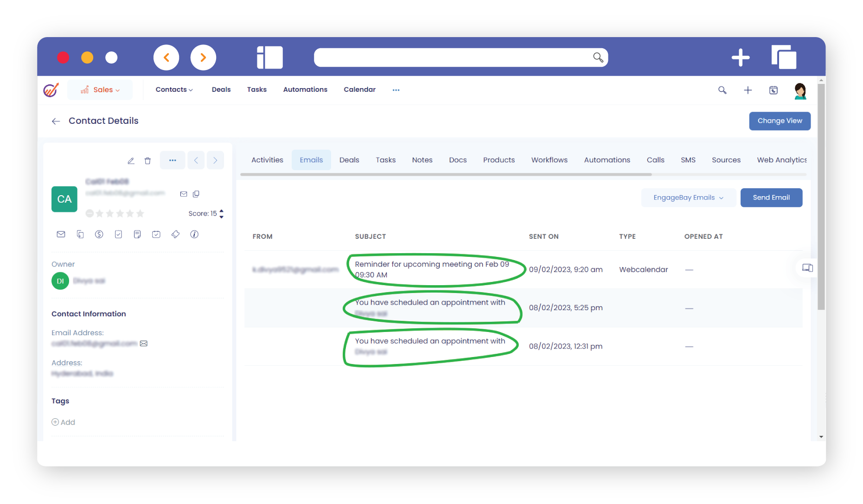Copy the contact email with the copy icon
This screenshot has width=863, height=504.
(196, 194)
